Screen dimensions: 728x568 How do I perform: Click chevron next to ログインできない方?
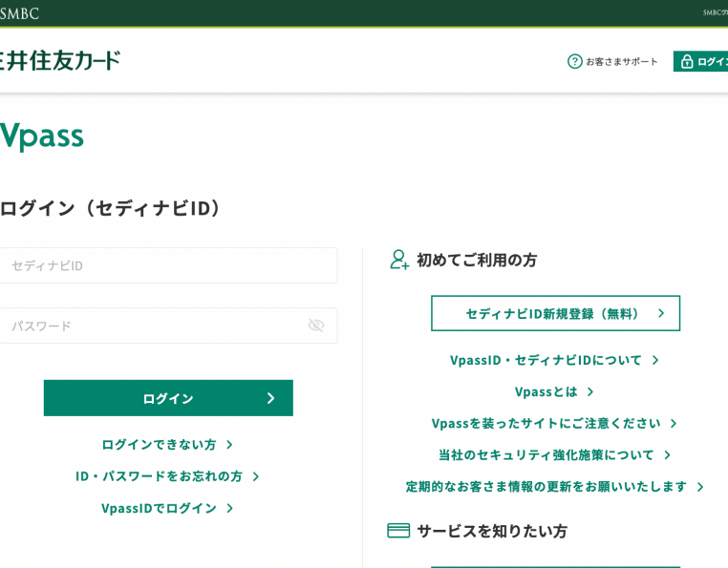point(229,445)
